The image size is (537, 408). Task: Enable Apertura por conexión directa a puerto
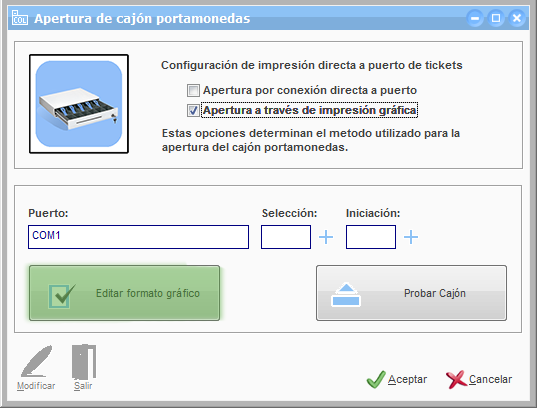pyautogui.click(x=193, y=90)
